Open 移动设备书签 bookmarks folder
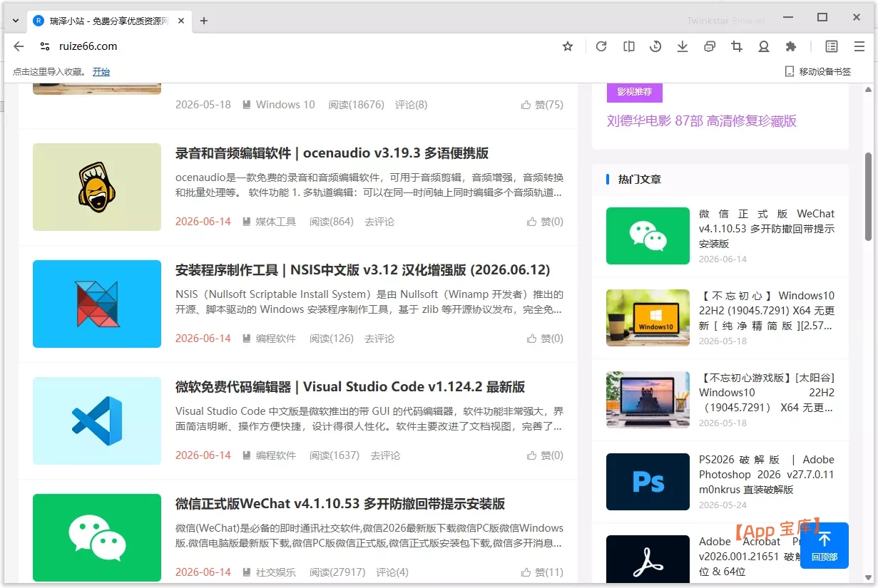Screen dimensions: 878x588 [818, 71]
